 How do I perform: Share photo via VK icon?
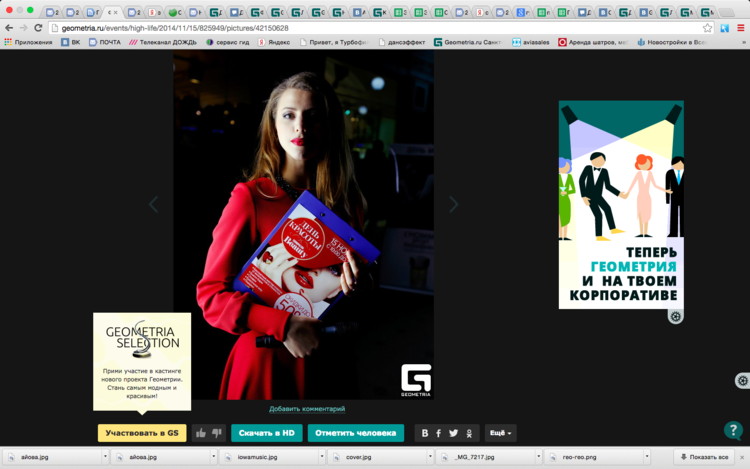point(425,433)
